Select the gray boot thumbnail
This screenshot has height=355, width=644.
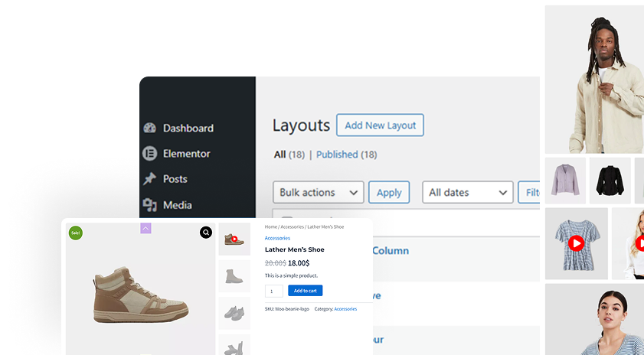click(x=234, y=276)
